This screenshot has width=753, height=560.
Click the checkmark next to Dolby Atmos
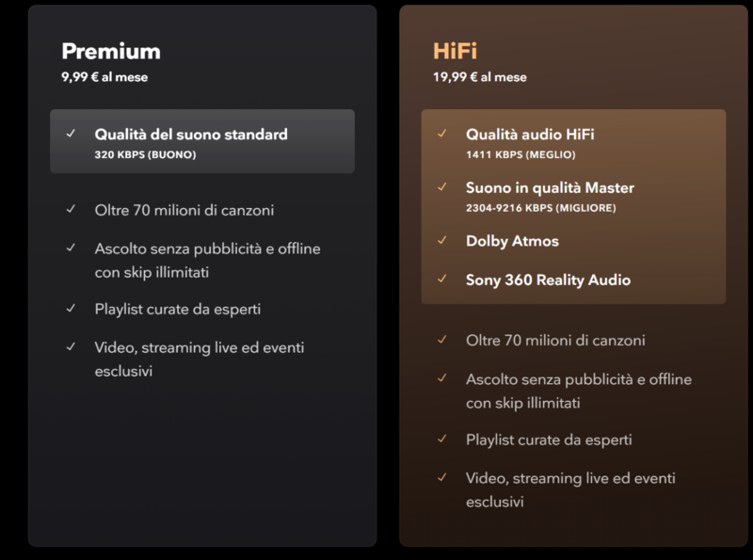[442, 240]
